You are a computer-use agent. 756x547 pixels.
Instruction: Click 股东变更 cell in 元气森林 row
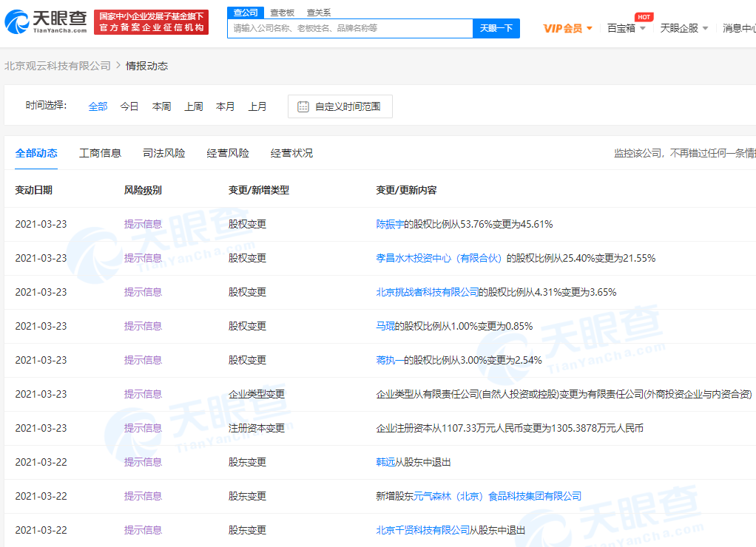tap(247, 497)
